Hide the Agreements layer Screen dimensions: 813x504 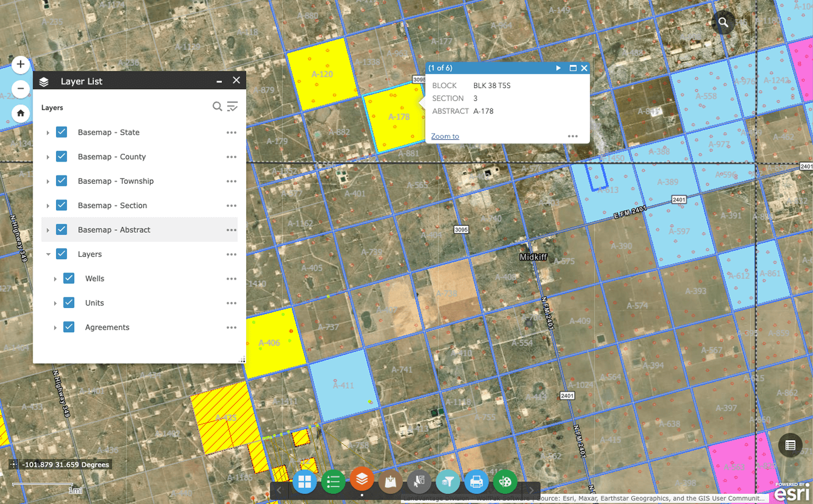pyautogui.click(x=69, y=327)
